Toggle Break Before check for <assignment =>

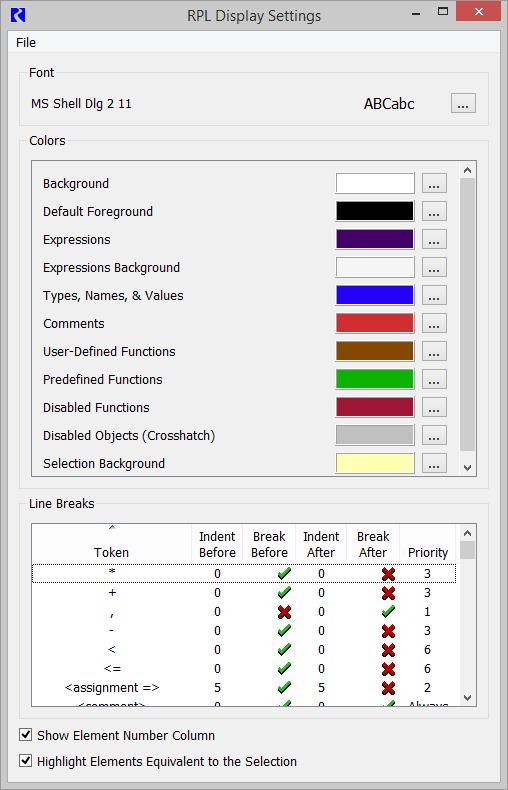tap(284, 687)
